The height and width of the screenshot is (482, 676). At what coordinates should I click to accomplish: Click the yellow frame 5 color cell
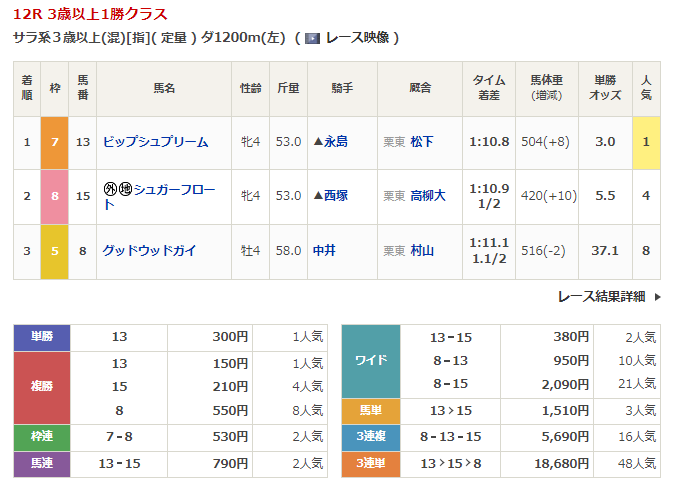click(55, 251)
